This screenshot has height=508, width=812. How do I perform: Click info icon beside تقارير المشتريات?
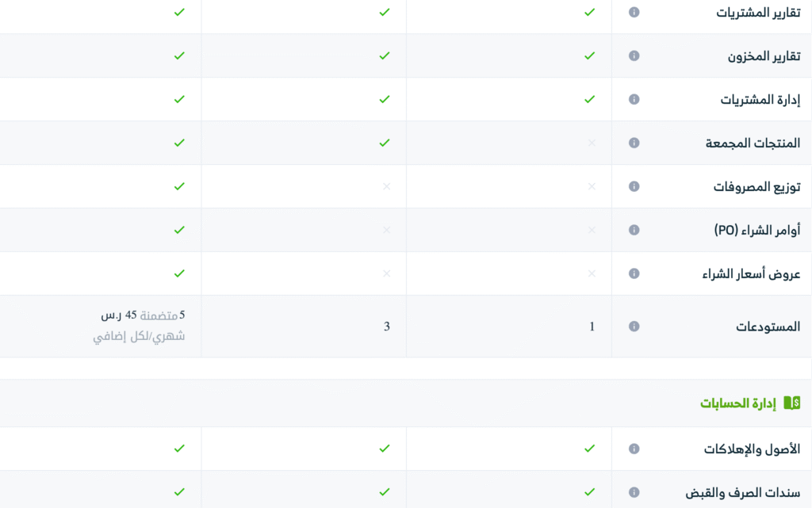(634, 13)
